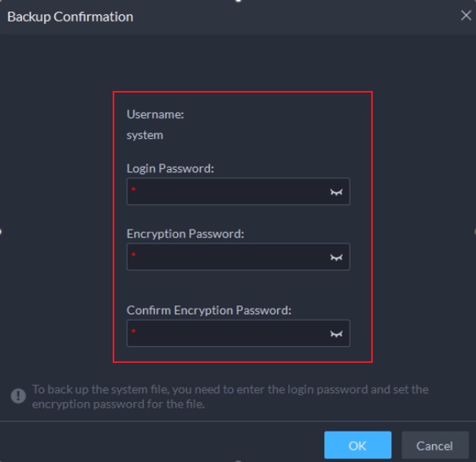Click the red asterisk in Encryption Password
476x462 pixels.
pos(134,254)
